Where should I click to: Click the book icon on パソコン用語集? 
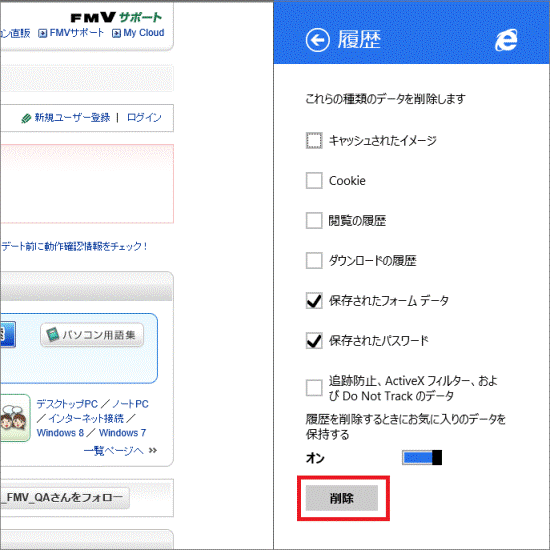tap(53, 335)
